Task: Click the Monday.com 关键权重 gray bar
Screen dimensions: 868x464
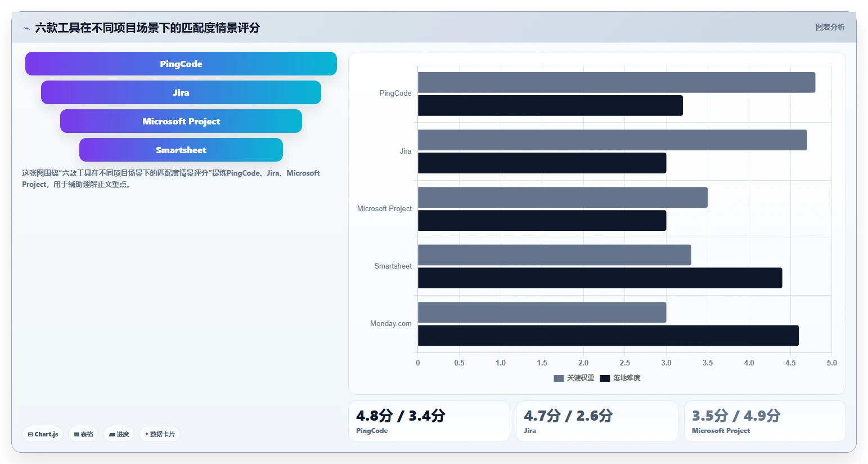Action: point(542,312)
